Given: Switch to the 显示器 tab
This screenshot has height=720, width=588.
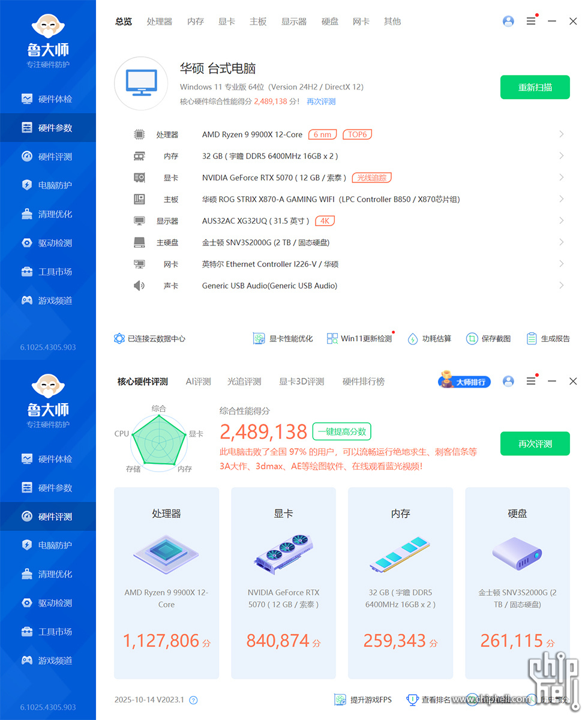Looking at the screenshot, I should click(293, 22).
